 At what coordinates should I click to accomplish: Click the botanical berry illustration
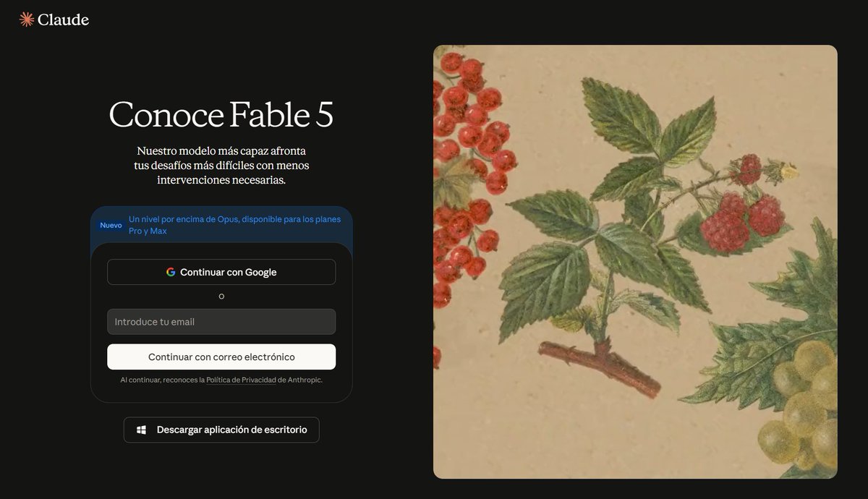[x=635, y=262]
